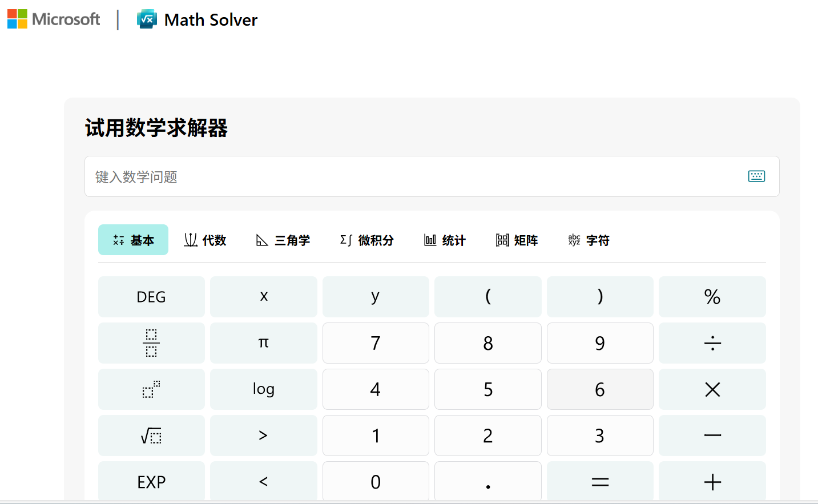Click the right parenthesis key
This screenshot has width=818, height=504.
[x=600, y=297]
